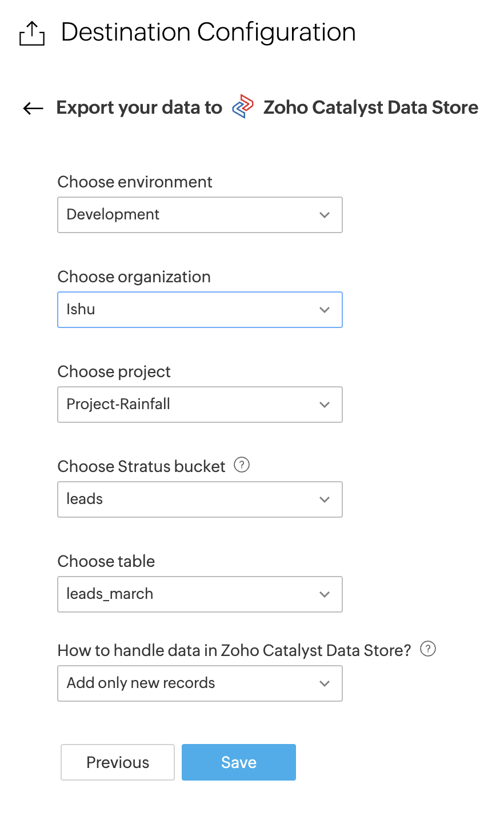Click the chevron in the leads bucket field

coord(325,500)
